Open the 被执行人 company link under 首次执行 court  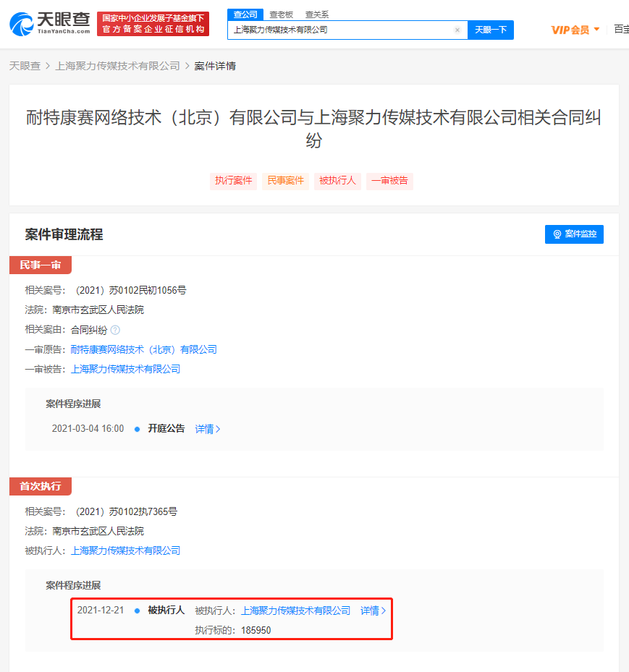coord(125,550)
